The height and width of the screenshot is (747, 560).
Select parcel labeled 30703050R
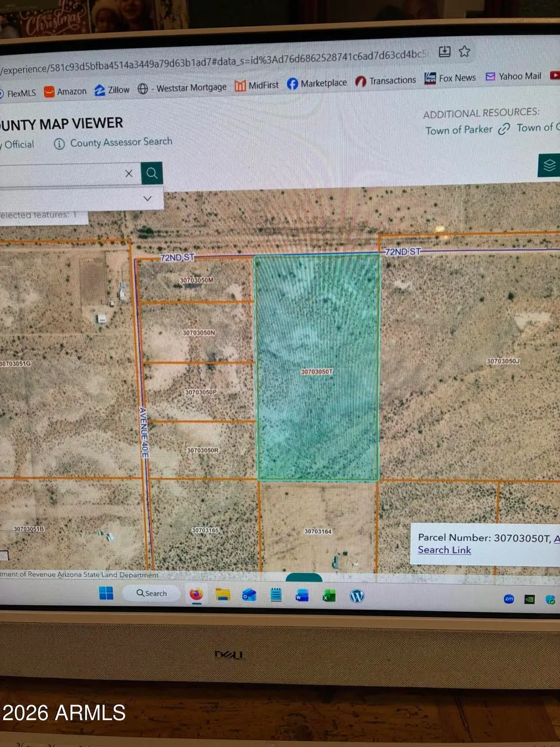(x=203, y=450)
